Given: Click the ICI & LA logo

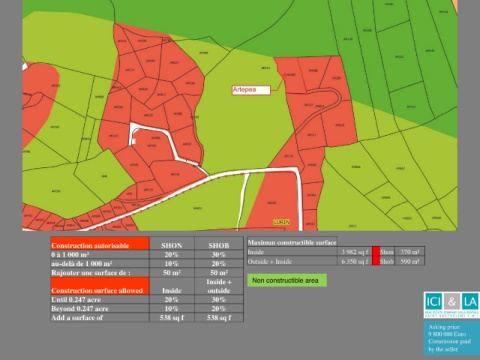Looking at the screenshot, I should pyautogui.click(x=452, y=305).
